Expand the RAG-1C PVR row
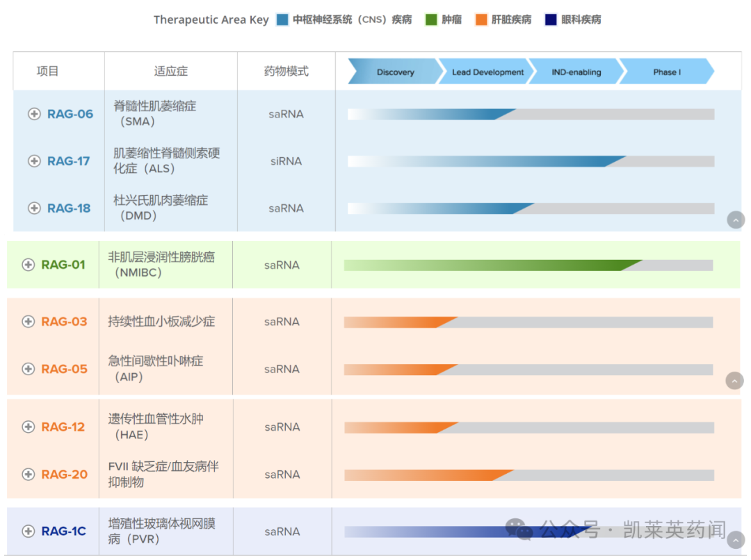Image resolution: width=751 pixels, height=560 pixels. pos(28,531)
